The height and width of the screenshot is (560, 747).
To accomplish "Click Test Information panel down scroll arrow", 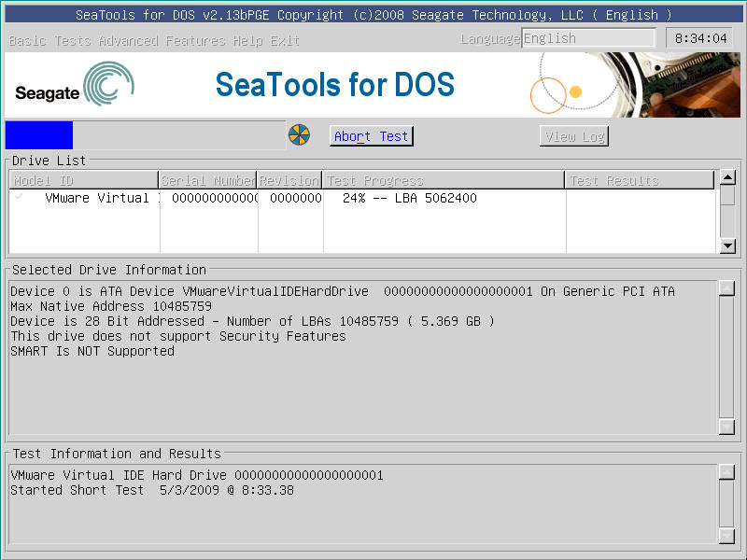I will tap(729, 538).
